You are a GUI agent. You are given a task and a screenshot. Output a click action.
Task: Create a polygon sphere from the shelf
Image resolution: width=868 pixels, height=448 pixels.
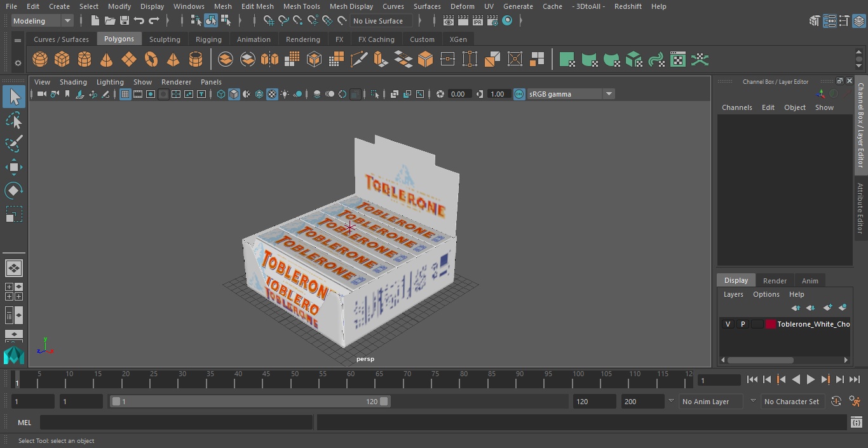[40, 60]
